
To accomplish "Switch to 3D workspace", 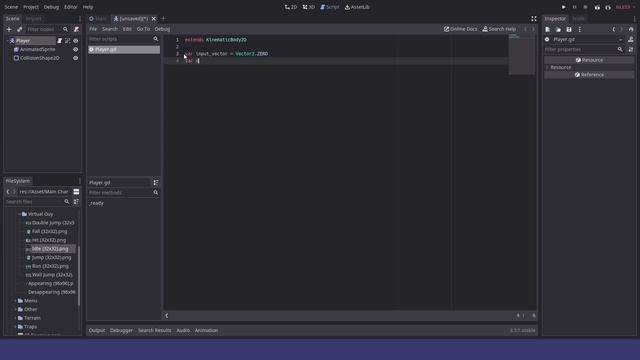I will [x=309, y=7].
